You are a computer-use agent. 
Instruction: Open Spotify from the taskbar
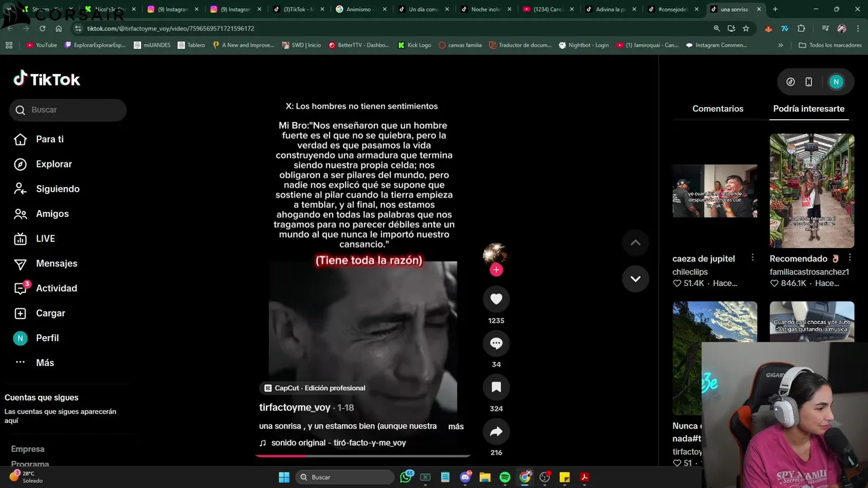tap(505, 477)
